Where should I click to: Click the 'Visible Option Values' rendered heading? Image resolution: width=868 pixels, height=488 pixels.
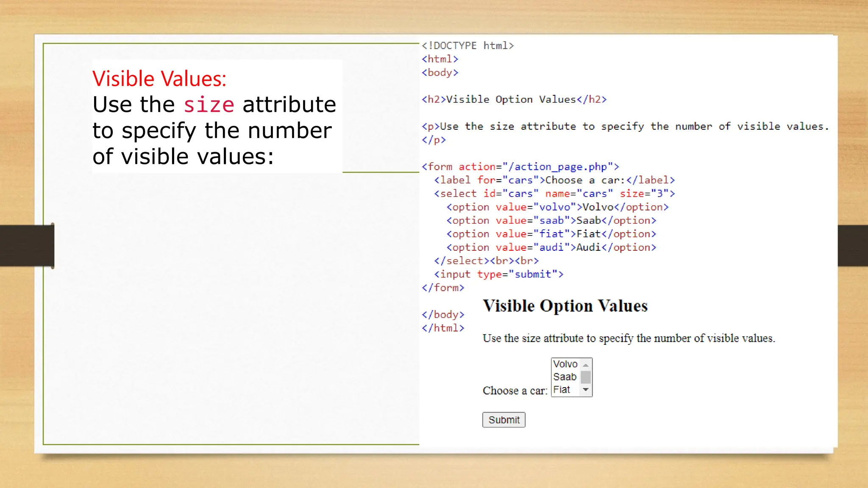click(x=565, y=306)
